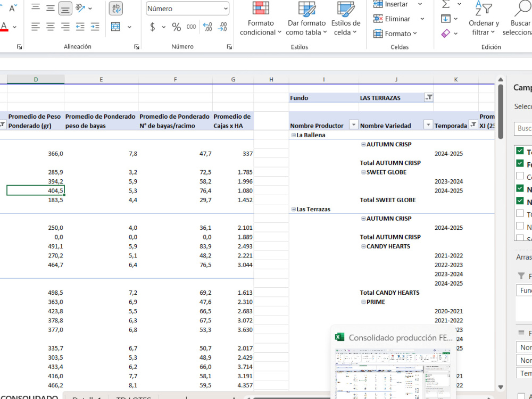Apply the thousands separator 000 style
Screen dimensions: 532x399
191,27
